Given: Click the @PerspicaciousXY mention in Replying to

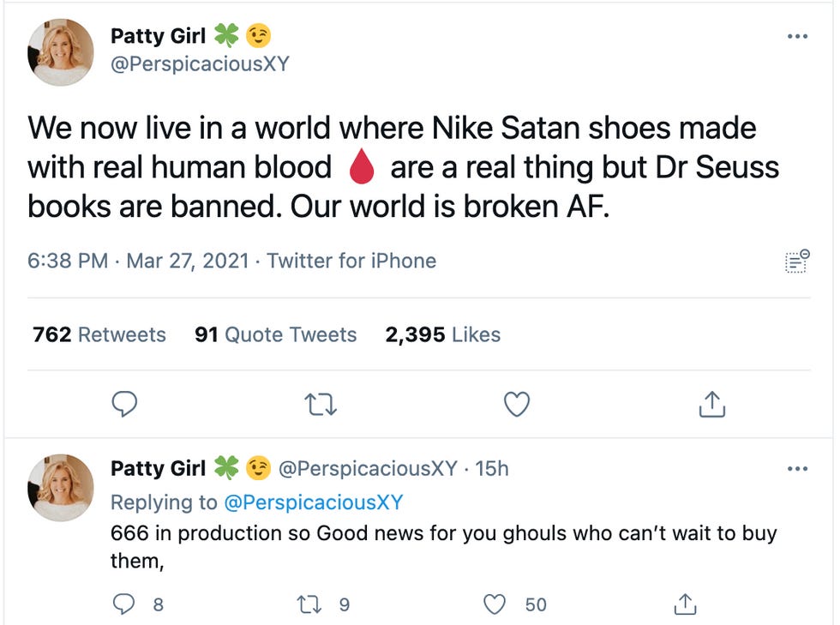Looking at the screenshot, I should tap(313, 502).
